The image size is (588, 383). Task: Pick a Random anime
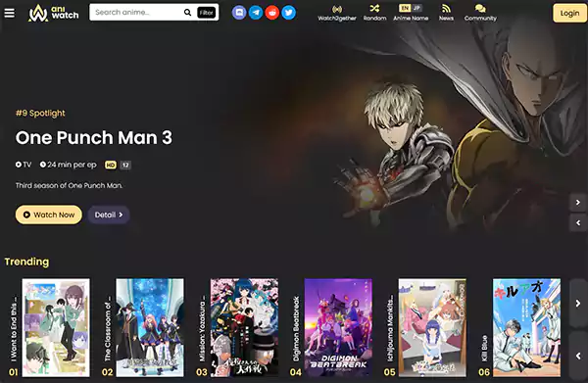click(374, 13)
